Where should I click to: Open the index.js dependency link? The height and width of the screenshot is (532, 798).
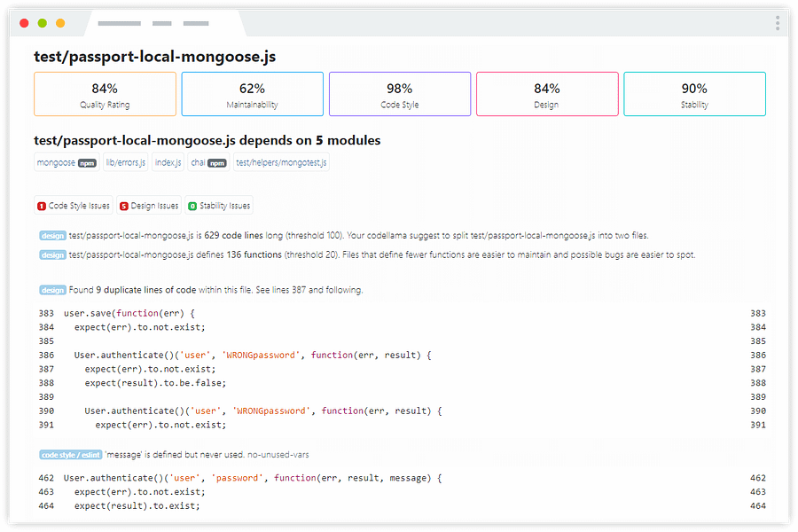pos(168,163)
